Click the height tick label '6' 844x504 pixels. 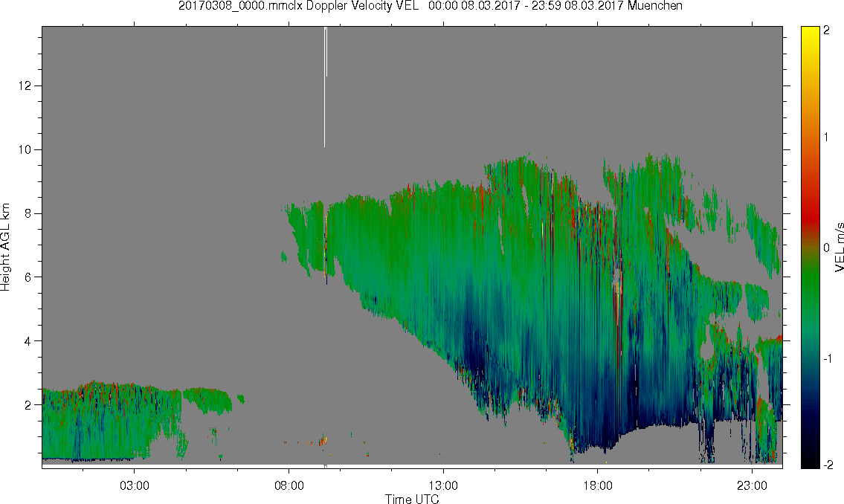(28, 277)
